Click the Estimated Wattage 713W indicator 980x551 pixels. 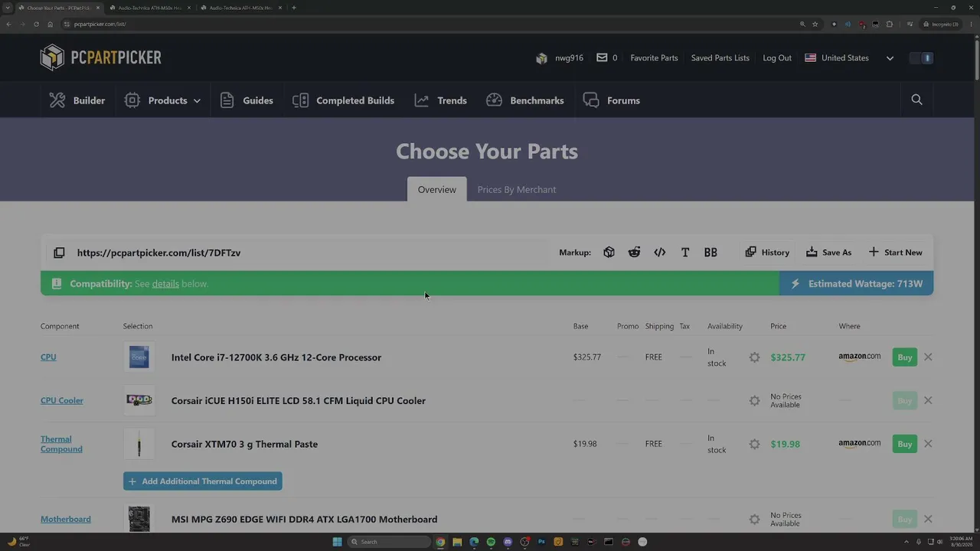point(857,284)
